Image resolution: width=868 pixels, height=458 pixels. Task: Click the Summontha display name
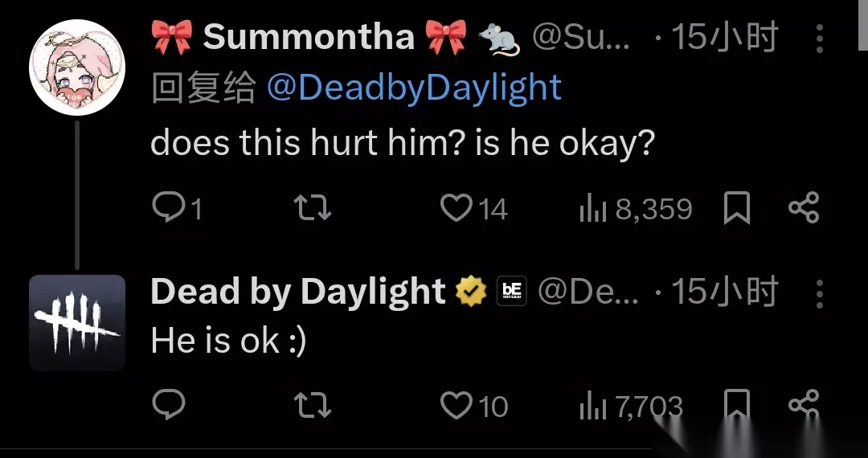tap(309, 38)
